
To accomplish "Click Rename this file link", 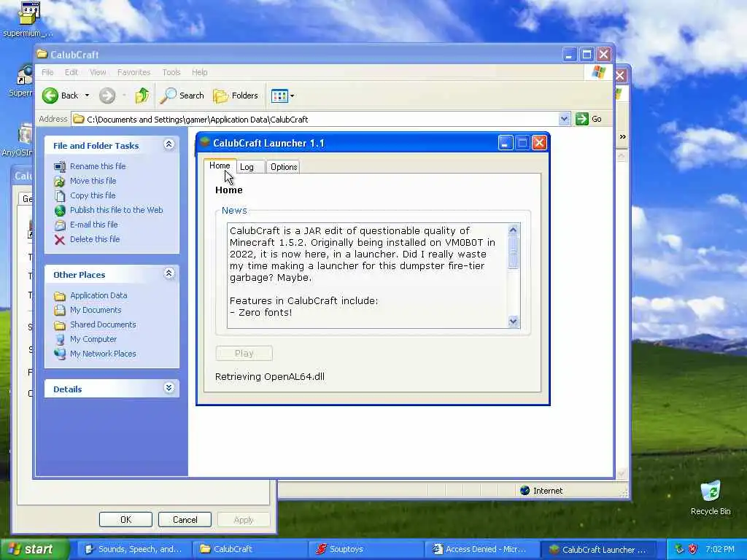I will click(98, 166).
